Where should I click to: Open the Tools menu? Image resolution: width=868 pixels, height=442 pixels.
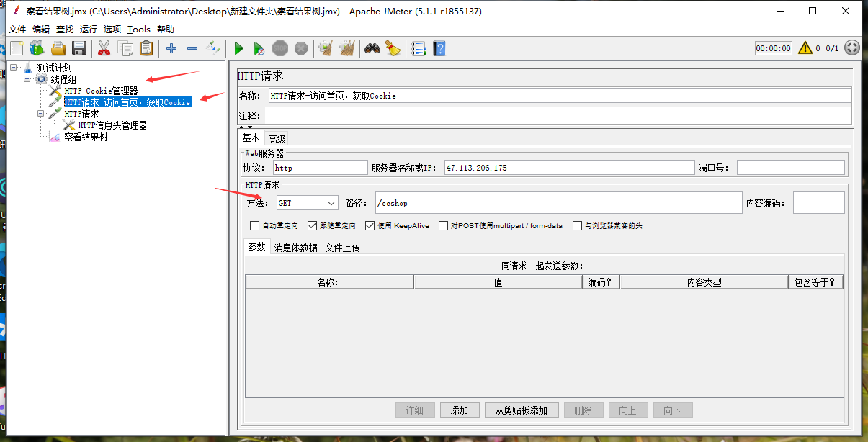pyautogui.click(x=139, y=30)
